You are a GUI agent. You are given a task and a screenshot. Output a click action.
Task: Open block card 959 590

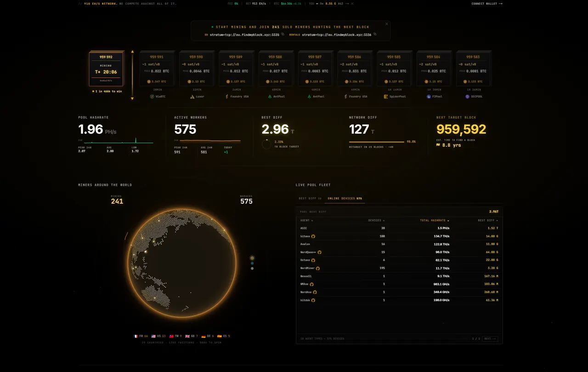[196, 69]
